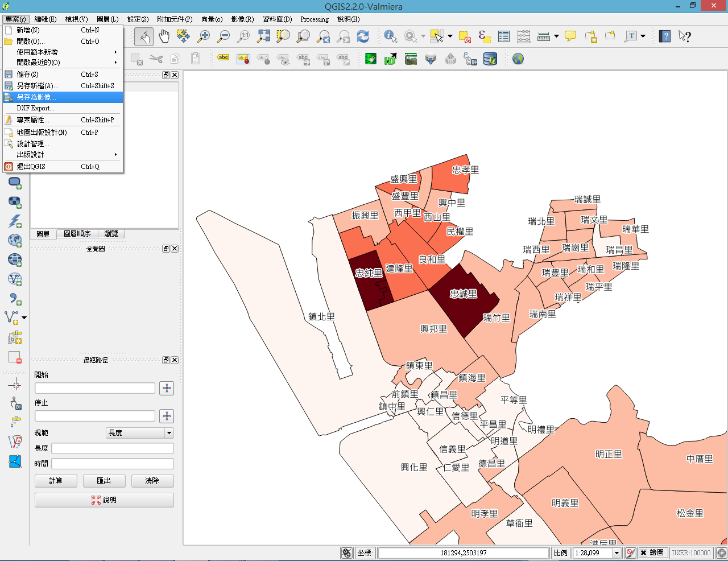Refresh the map canvas
Image resolution: width=728 pixels, height=561 pixels.
[363, 36]
